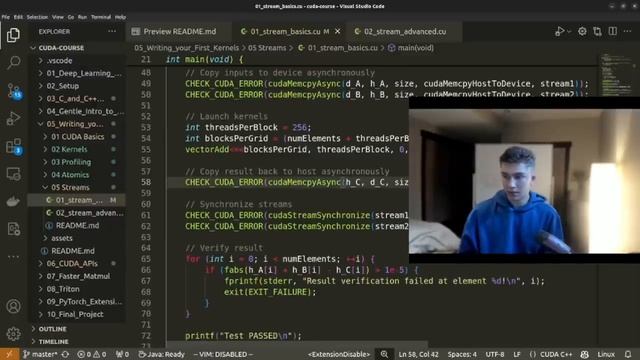Click the open changes compare icon
This screenshot has width=640, height=360.
point(598,31)
